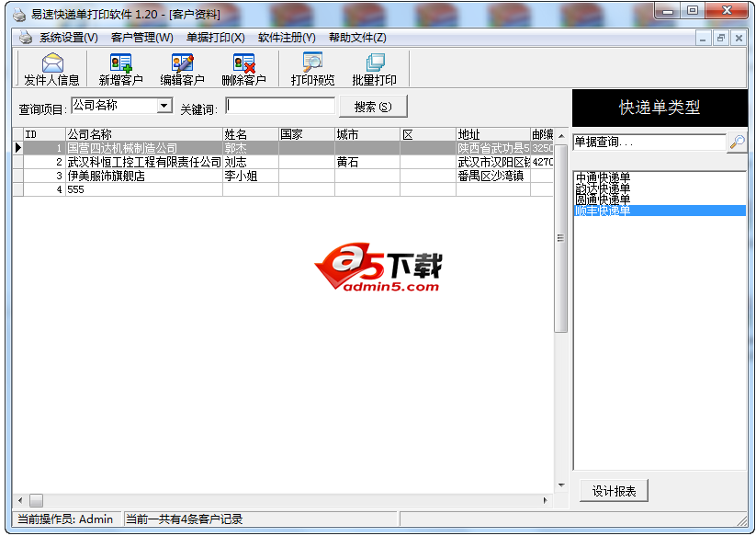Minimize the inner 客户资料 child window
This screenshot has height=536, width=756.
[x=703, y=38]
